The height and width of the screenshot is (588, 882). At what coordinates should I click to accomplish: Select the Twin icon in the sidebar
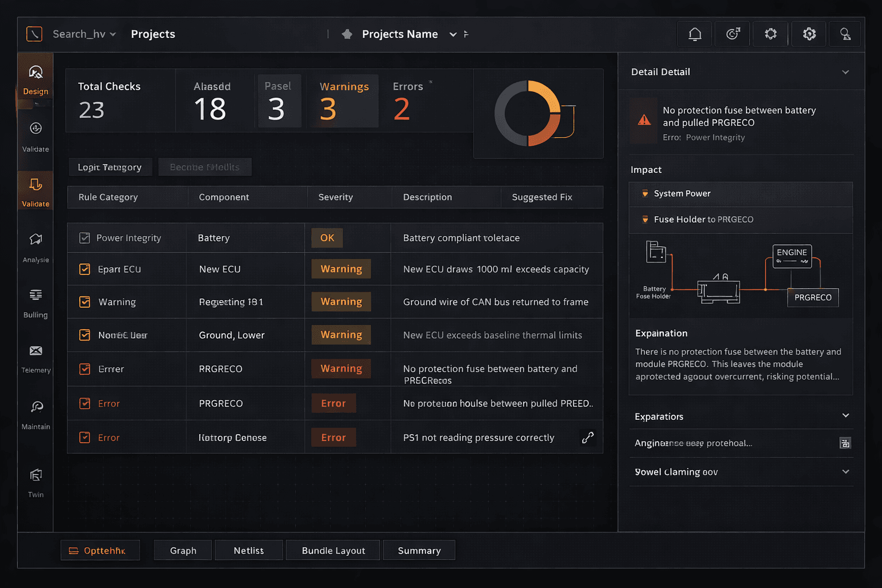click(35, 478)
